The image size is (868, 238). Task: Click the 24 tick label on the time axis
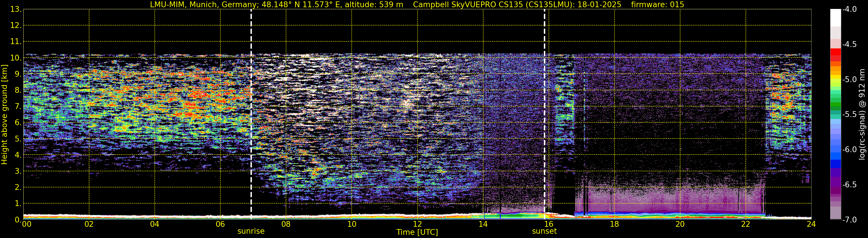[811, 224]
